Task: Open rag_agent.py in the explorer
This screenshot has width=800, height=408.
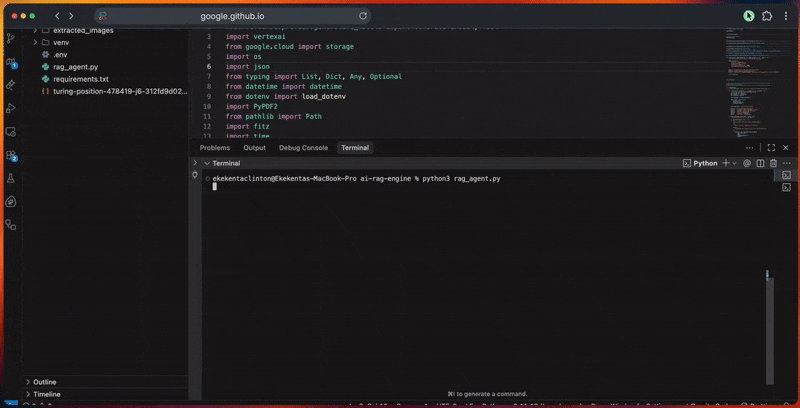Action: pyautogui.click(x=75, y=67)
